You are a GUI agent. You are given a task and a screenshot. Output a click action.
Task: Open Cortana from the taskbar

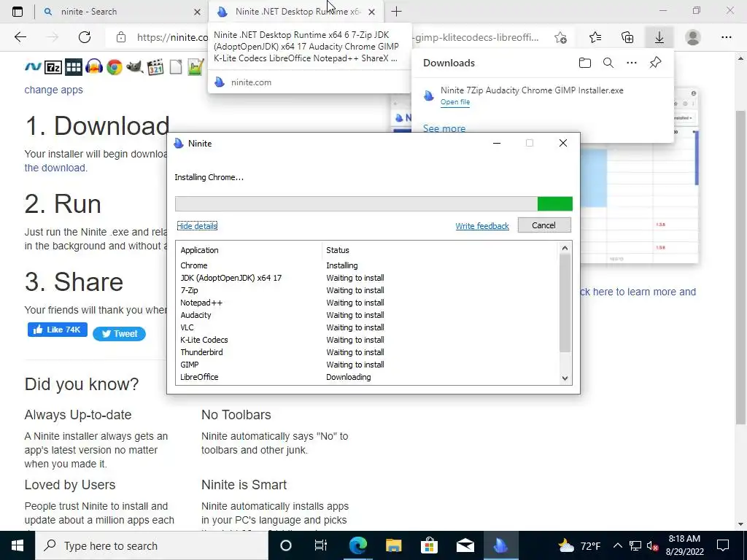286,545
